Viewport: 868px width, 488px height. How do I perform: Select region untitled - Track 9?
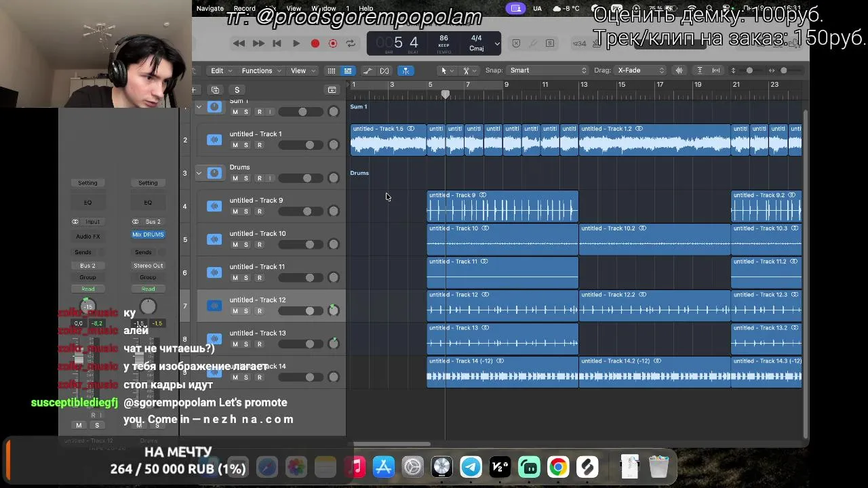point(502,207)
